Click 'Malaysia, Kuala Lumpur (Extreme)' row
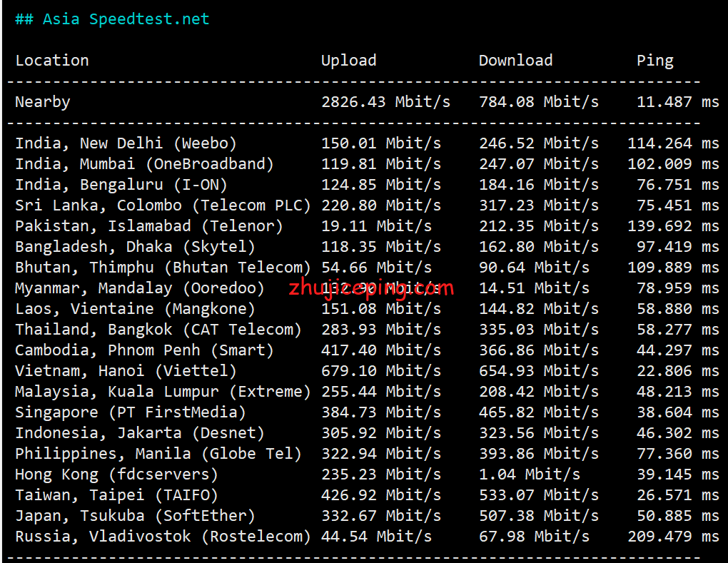 click(368, 392)
